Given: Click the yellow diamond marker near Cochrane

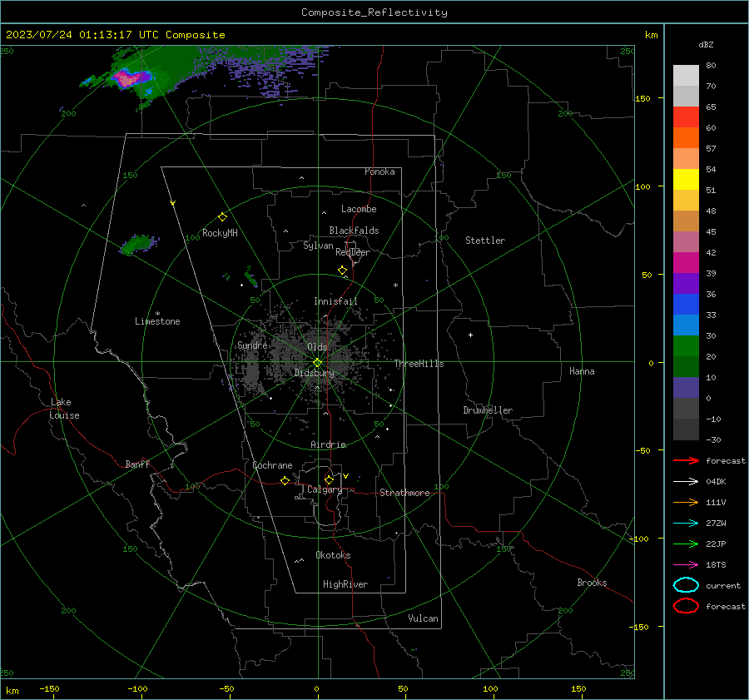Looking at the screenshot, I should pos(285,481).
